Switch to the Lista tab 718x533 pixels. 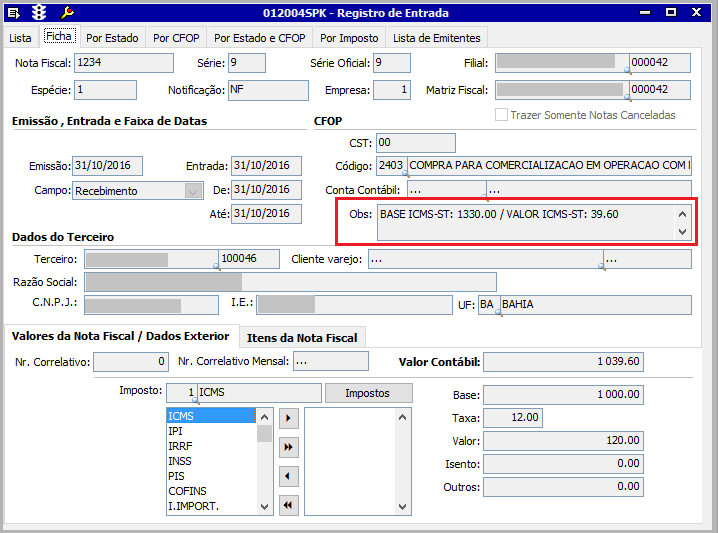tap(20, 38)
